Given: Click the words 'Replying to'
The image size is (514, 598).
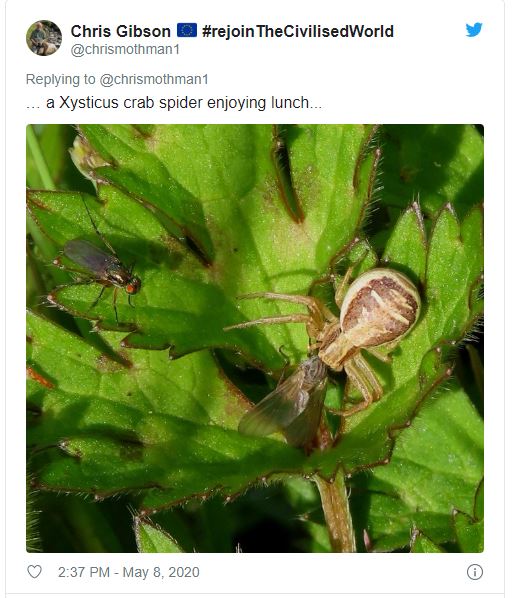Looking at the screenshot, I should [60, 79].
